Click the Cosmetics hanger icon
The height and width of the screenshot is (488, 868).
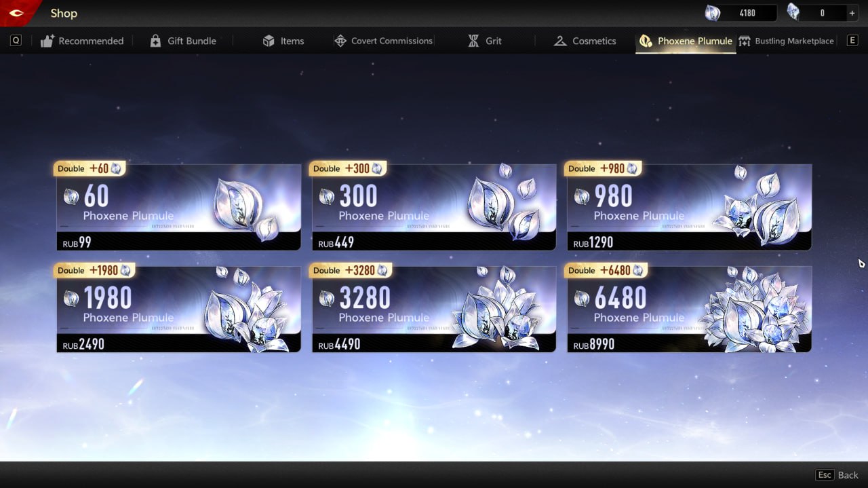click(x=560, y=41)
